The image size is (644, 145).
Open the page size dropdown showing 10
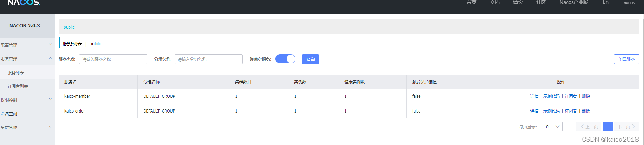551,127
